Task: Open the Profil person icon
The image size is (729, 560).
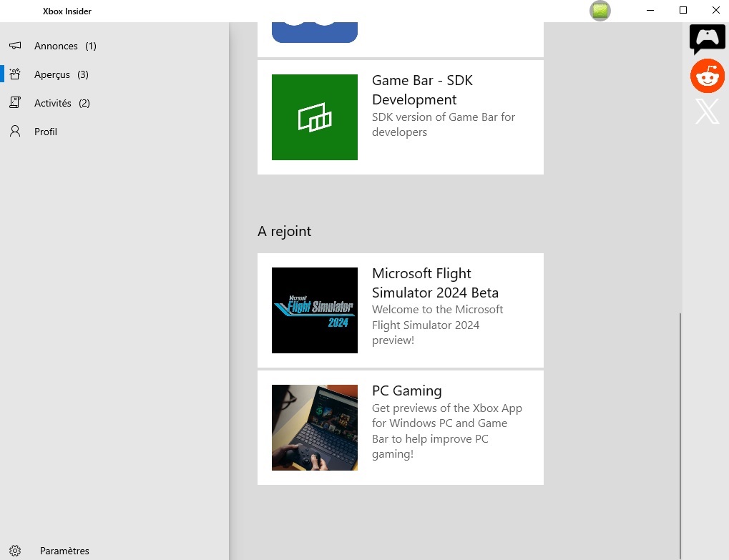Action: pos(15,131)
